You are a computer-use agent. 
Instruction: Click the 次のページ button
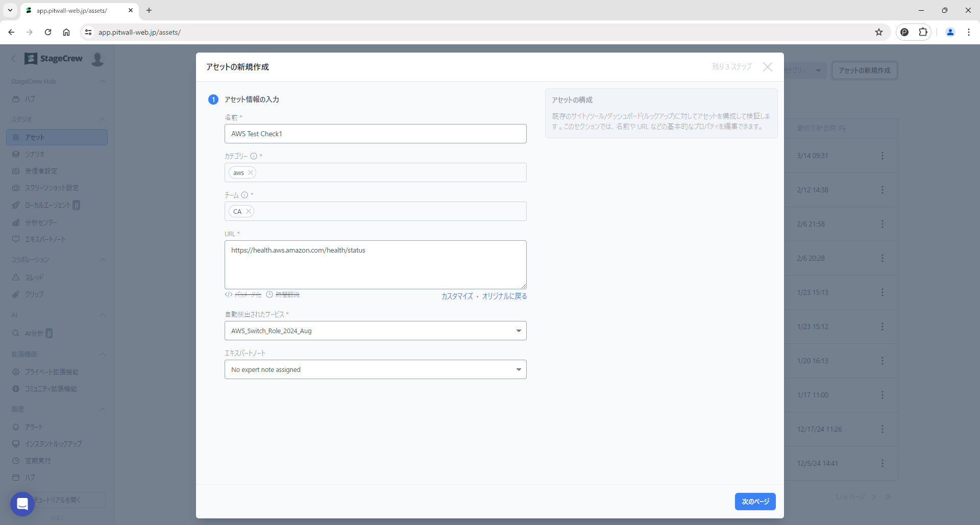click(x=755, y=502)
